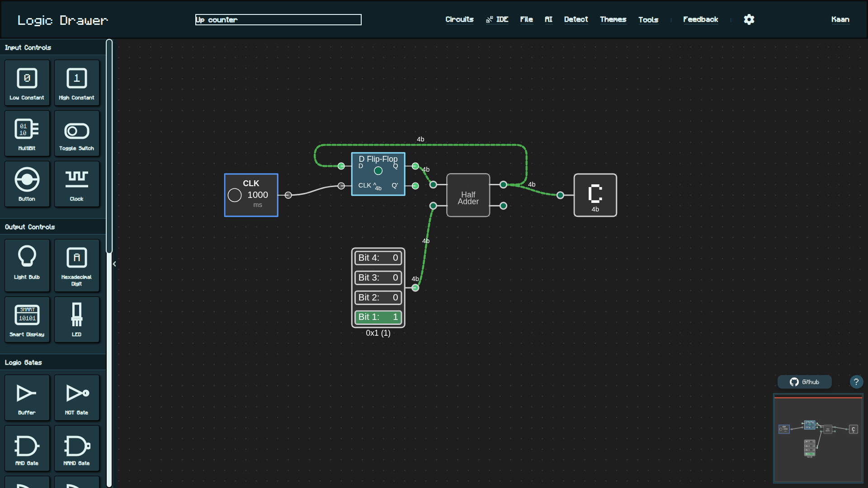Select the D Flip-Flop component
Viewport: 868px width, 488px height.
tap(378, 174)
